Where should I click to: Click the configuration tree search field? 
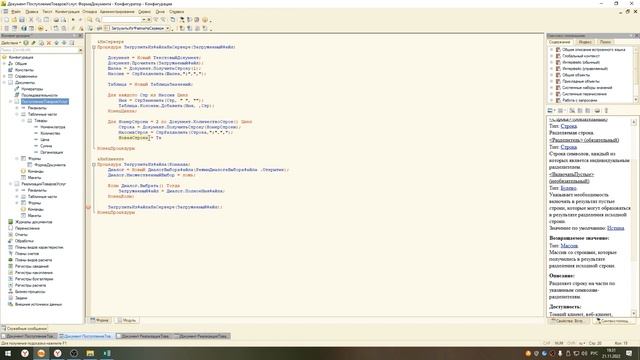[x=39, y=50]
